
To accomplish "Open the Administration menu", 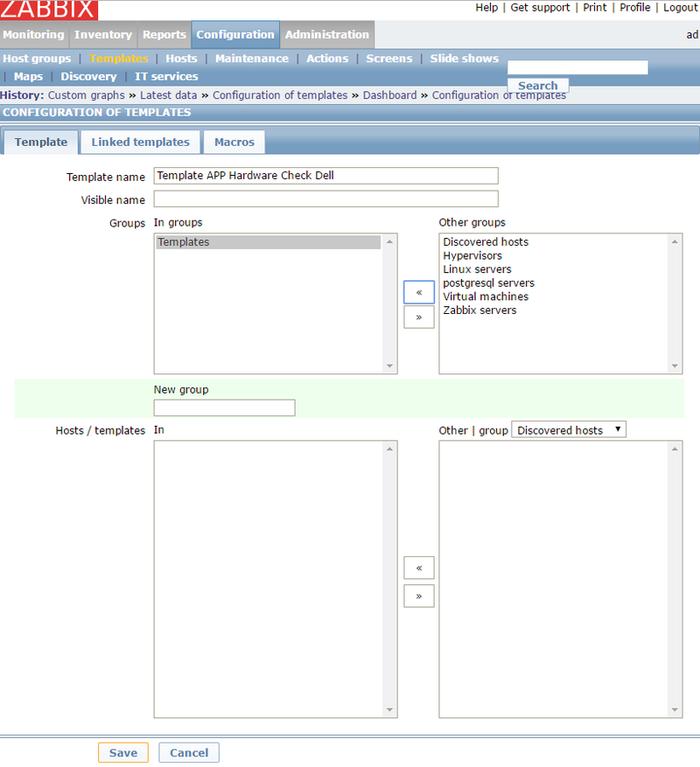I will (x=327, y=35).
